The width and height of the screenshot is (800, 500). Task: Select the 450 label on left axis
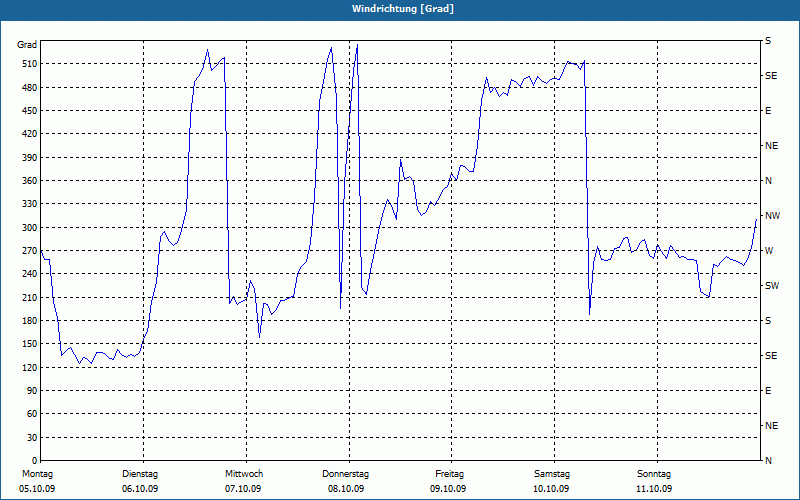[29, 111]
